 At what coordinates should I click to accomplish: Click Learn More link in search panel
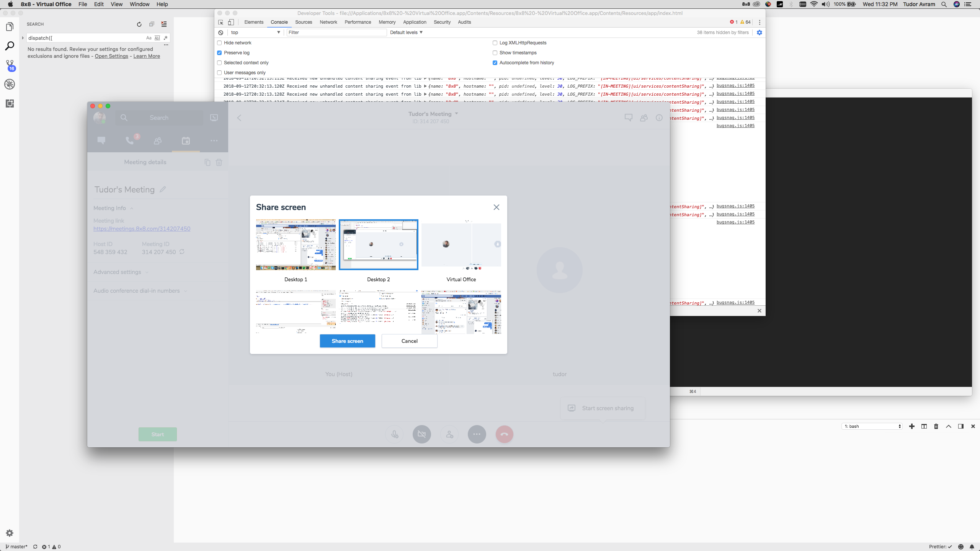147,56
